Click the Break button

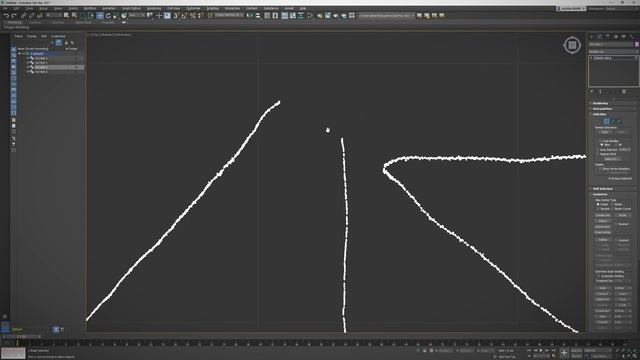coord(622,215)
